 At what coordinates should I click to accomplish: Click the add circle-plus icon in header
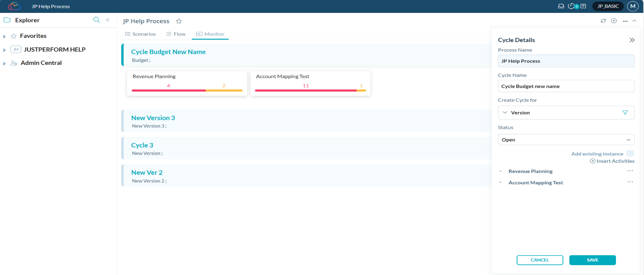pos(614,21)
